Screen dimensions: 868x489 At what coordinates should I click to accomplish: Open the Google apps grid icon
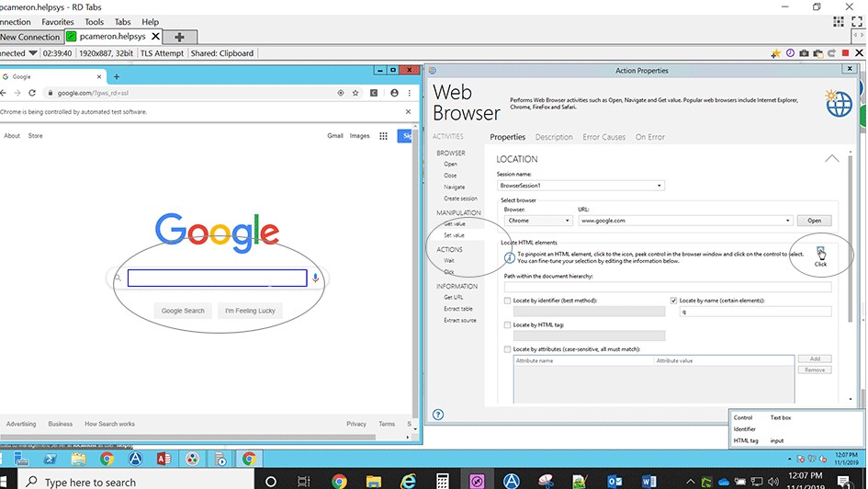click(383, 136)
